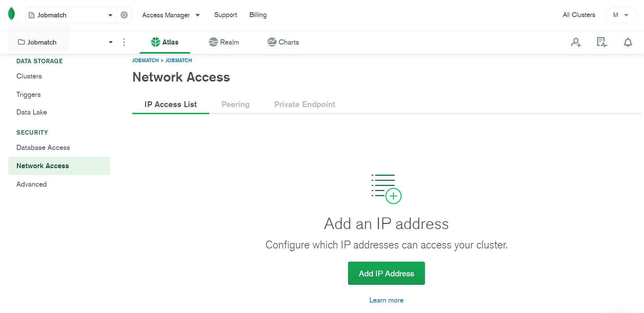Switch to the Charts tab
Screen dimensions: 644x313
pos(283,42)
